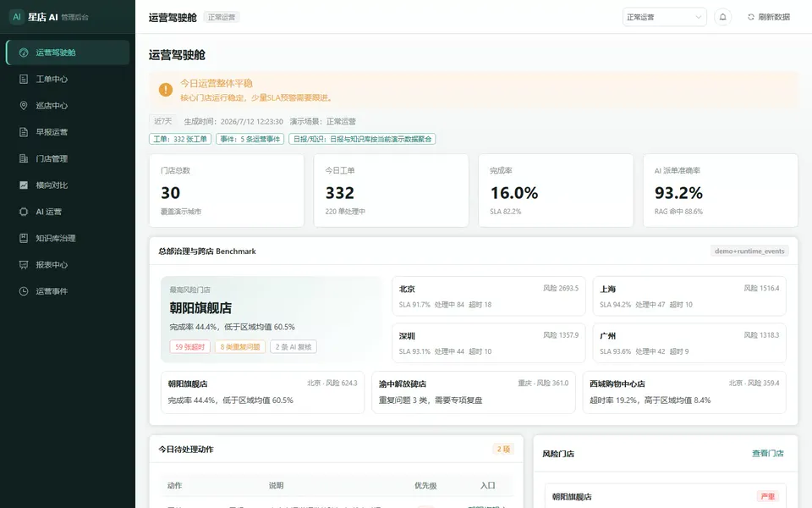Click the AI 派单准确率 93.2% card
The width and height of the screenshot is (812, 508).
721,190
